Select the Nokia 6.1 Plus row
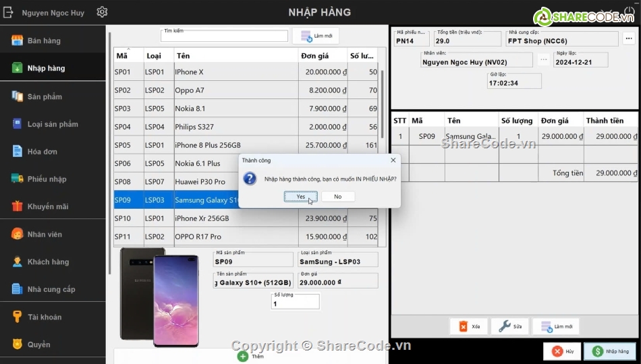 pyautogui.click(x=176, y=163)
